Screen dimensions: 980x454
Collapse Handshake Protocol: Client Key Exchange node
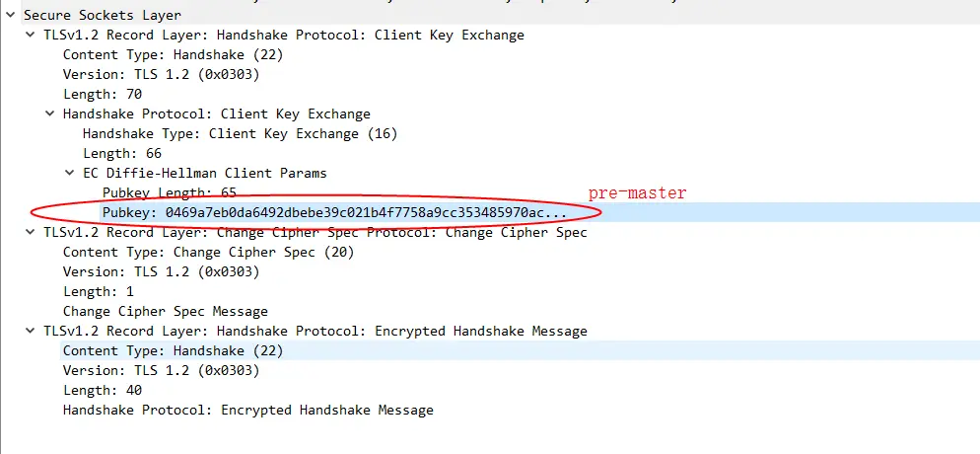[x=49, y=113]
